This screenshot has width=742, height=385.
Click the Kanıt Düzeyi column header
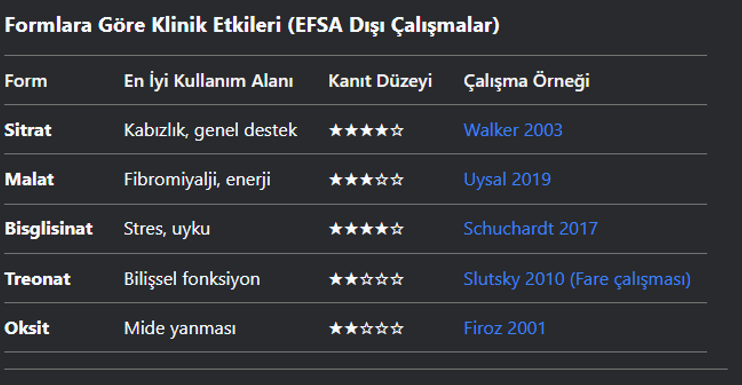click(380, 81)
